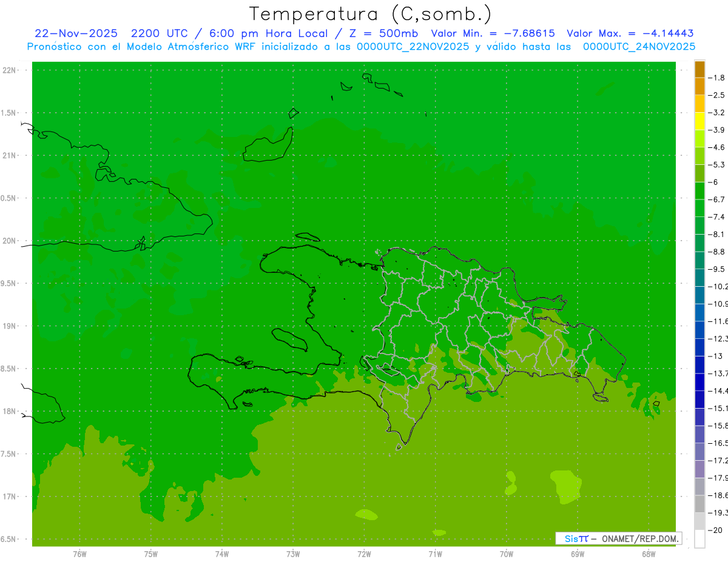
Task: Click the "72W" longitude axis label
Action: point(364,554)
